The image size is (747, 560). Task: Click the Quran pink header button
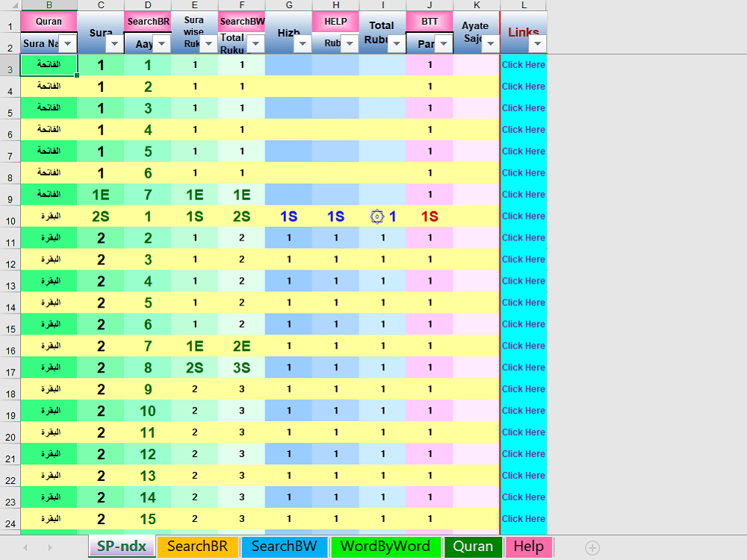click(49, 22)
